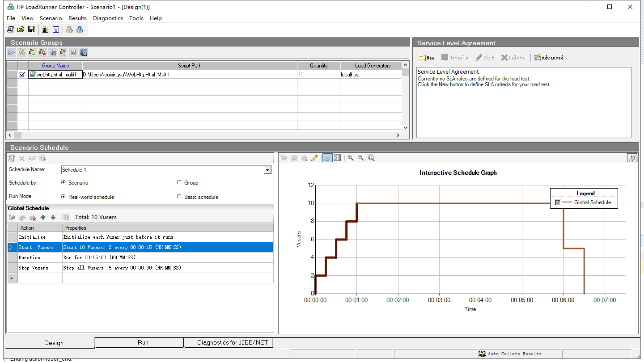644x362 pixels.
Task: Click the webhttphtml_multi1 group name cell
Action: [55, 75]
